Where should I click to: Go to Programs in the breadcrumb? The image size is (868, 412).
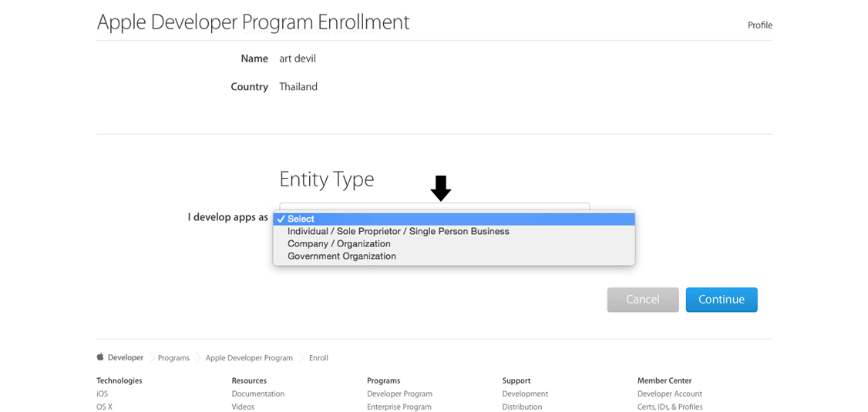coord(173,358)
